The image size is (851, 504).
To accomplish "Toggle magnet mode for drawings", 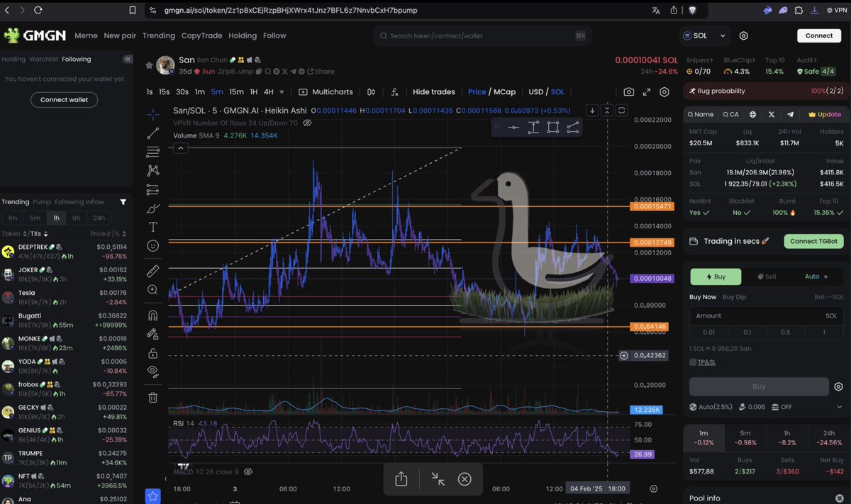I will (152, 315).
